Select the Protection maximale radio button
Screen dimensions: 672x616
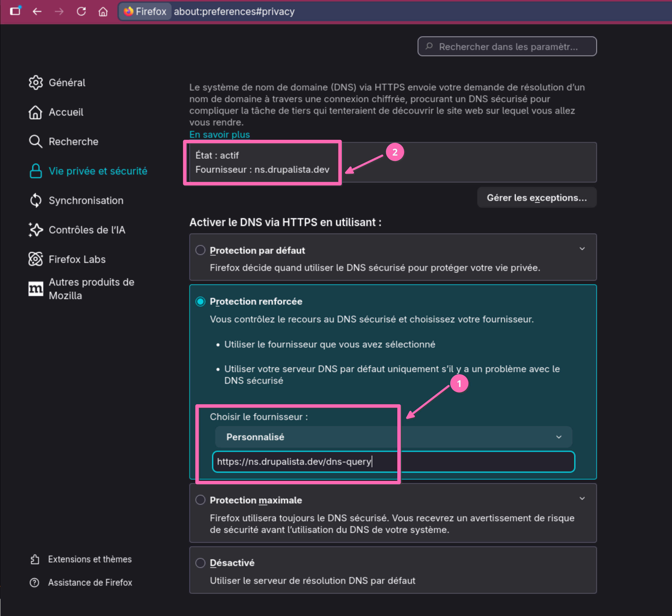coord(200,500)
